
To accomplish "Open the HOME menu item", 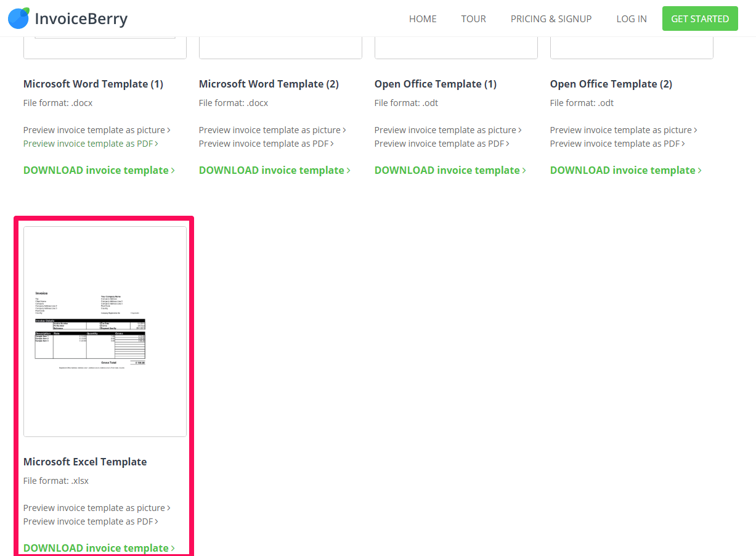I will point(423,19).
